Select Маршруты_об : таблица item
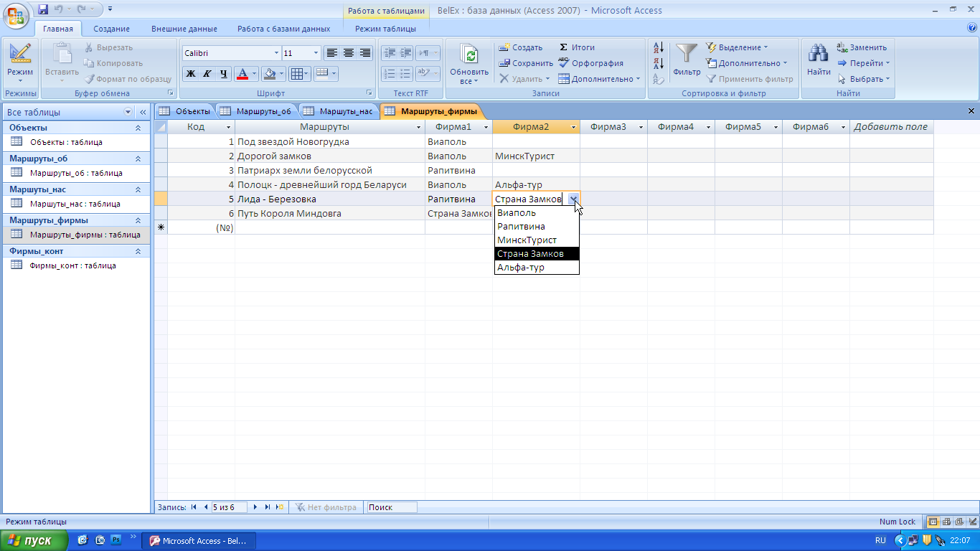This screenshot has height=551, width=980. [76, 173]
